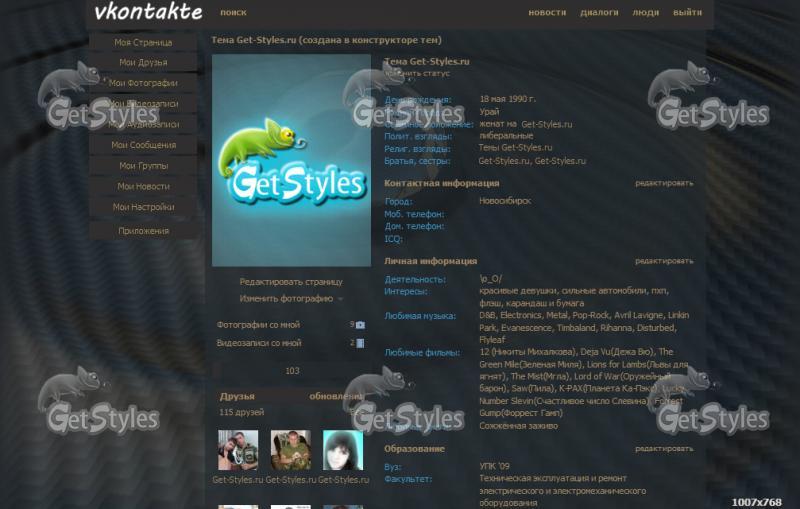Viewport: 800px width, 509px height.
Task: Open Мои Группы in the sidebar
Action: pyautogui.click(x=143, y=166)
